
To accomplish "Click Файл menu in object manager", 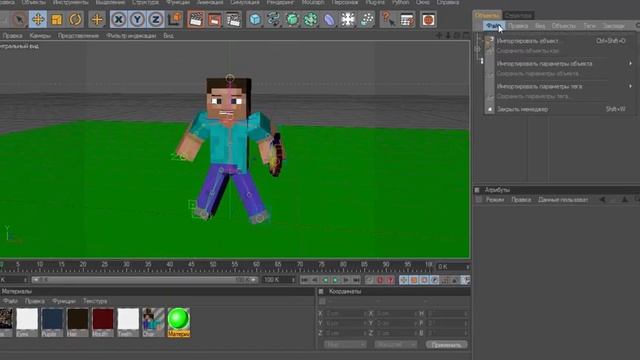I will tap(494, 26).
